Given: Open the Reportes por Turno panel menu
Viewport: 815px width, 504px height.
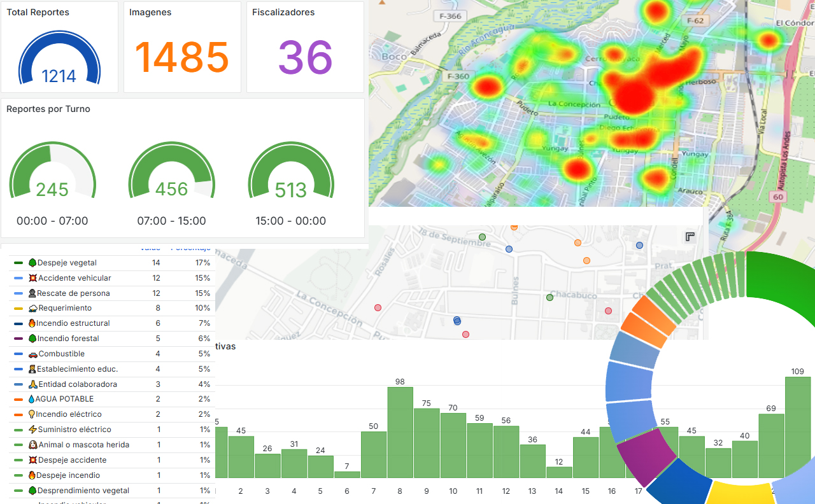Looking at the screenshot, I should [48, 109].
